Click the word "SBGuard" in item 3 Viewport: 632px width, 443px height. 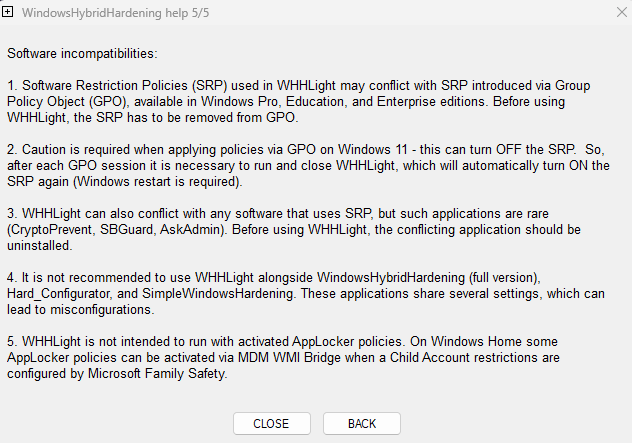127,228
